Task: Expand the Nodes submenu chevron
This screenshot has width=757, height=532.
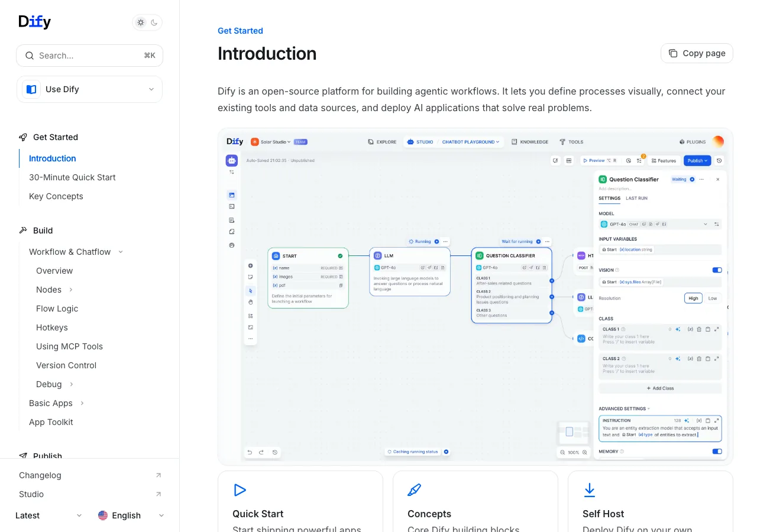Action: click(x=71, y=290)
